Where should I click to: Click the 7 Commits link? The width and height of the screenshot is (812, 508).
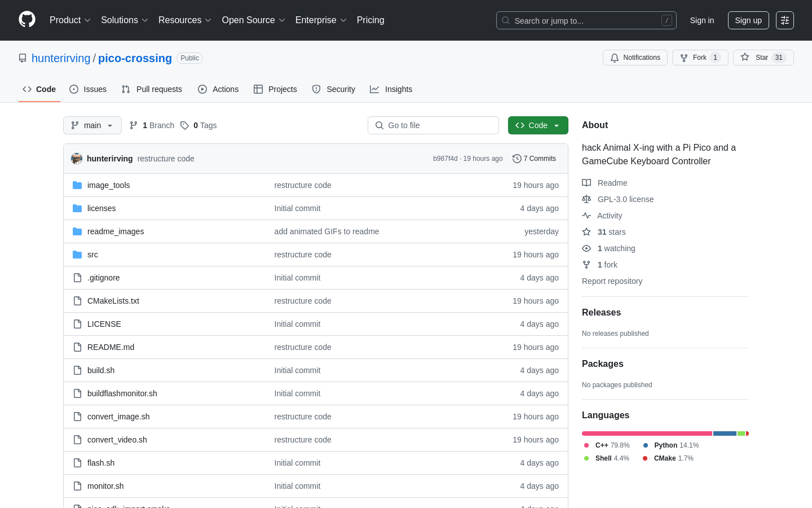click(534, 159)
